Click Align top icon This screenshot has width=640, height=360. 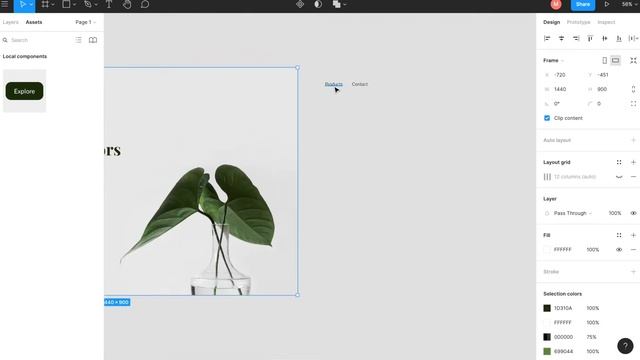(x=590, y=38)
